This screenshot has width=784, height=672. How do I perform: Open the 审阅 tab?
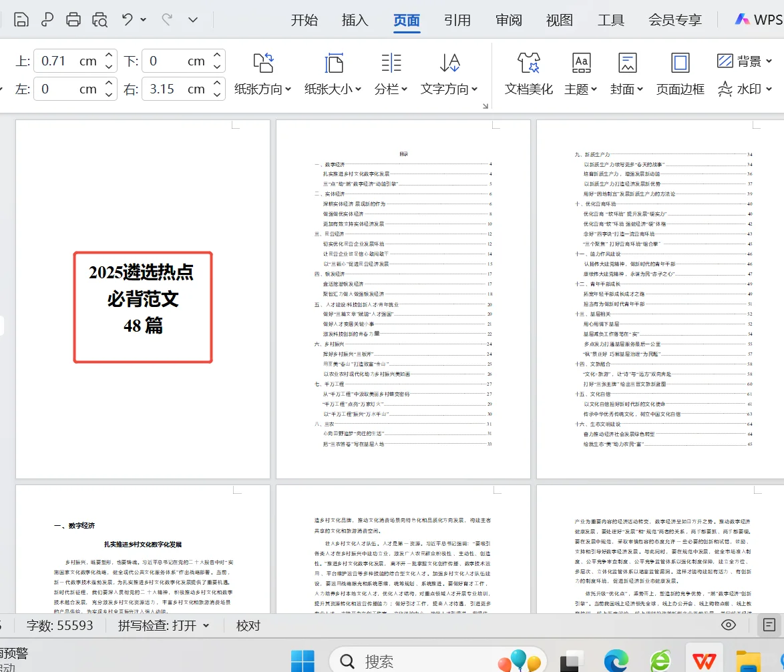coord(508,20)
